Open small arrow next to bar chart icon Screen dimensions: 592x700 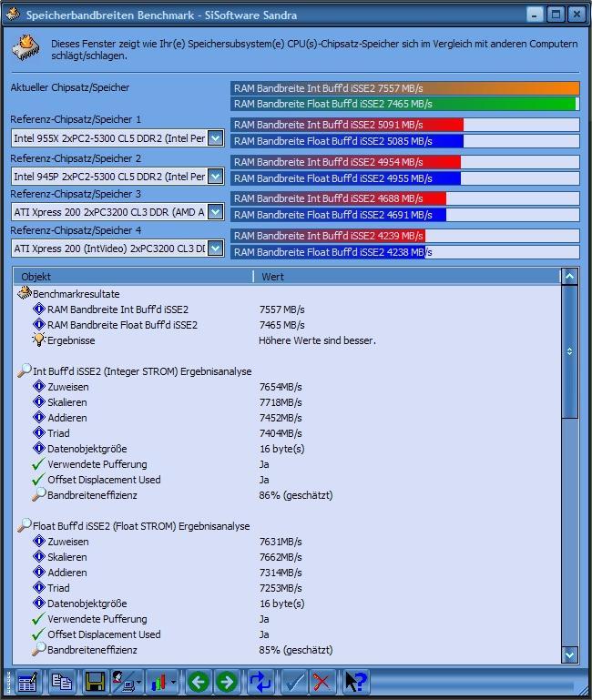point(173,682)
